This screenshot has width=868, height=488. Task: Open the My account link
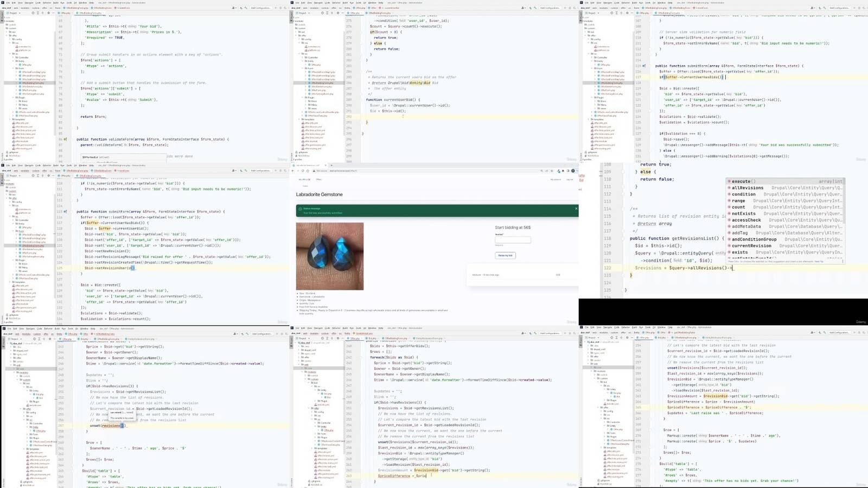(x=555, y=180)
